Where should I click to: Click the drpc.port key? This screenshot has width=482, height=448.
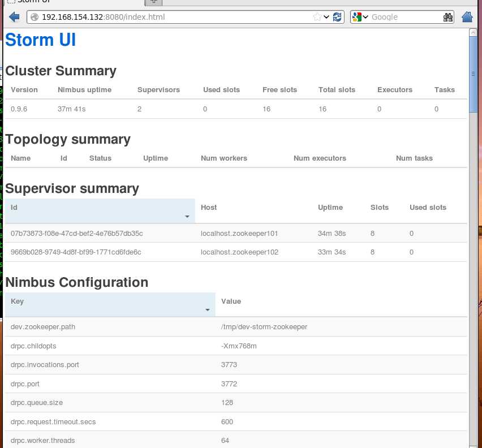[25, 384]
